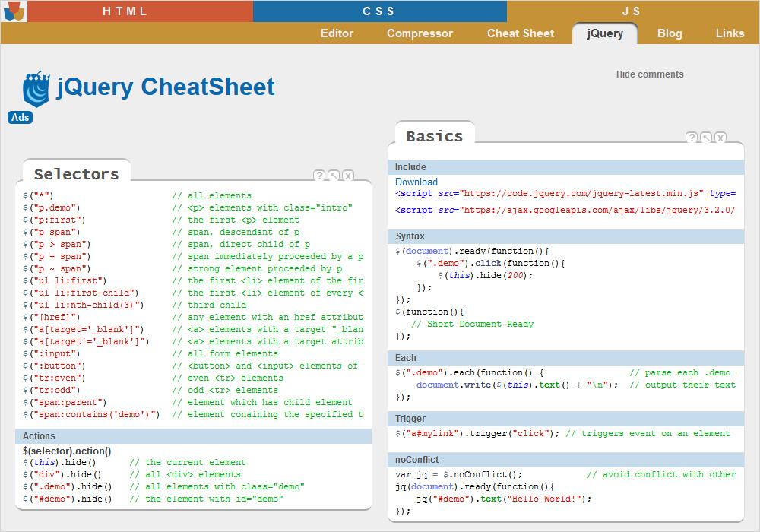
Task: Open the CSS section
Action: pyautogui.click(x=379, y=11)
